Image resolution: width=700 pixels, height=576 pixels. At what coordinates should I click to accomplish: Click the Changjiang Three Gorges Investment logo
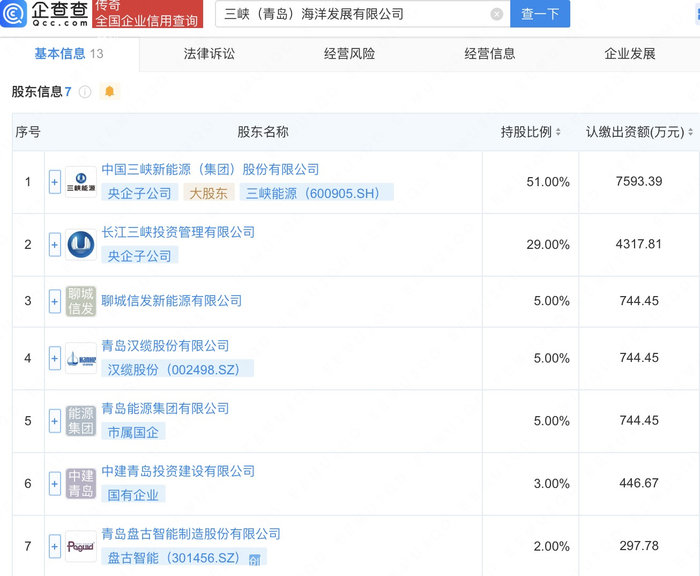click(x=81, y=244)
